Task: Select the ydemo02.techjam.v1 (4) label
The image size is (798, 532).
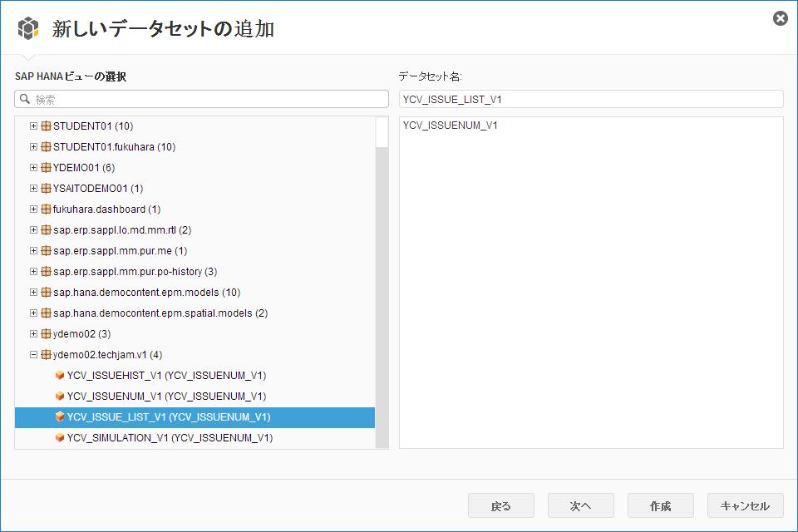Action: tap(107, 355)
